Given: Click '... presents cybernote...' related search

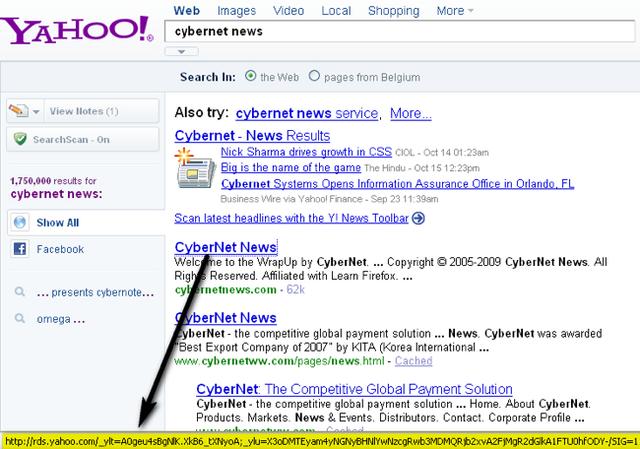Looking at the screenshot, I should click(95, 292).
